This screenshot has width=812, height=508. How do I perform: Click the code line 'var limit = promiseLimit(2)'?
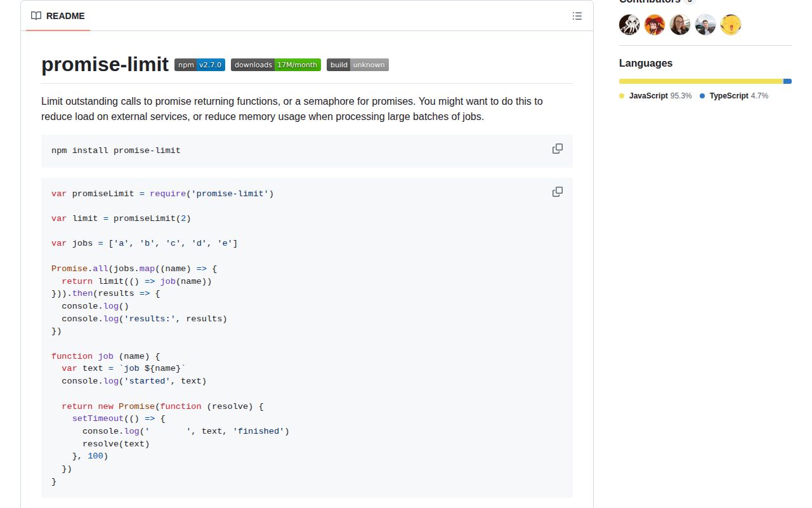tap(121, 218)
